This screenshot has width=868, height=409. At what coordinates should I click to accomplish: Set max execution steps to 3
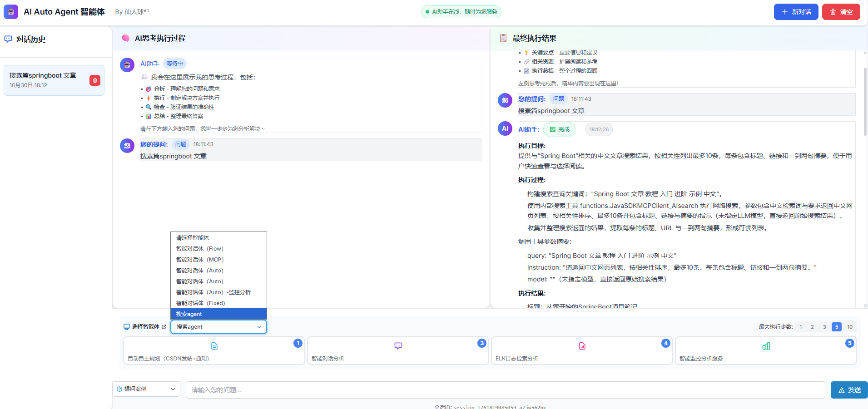(824, 327)
